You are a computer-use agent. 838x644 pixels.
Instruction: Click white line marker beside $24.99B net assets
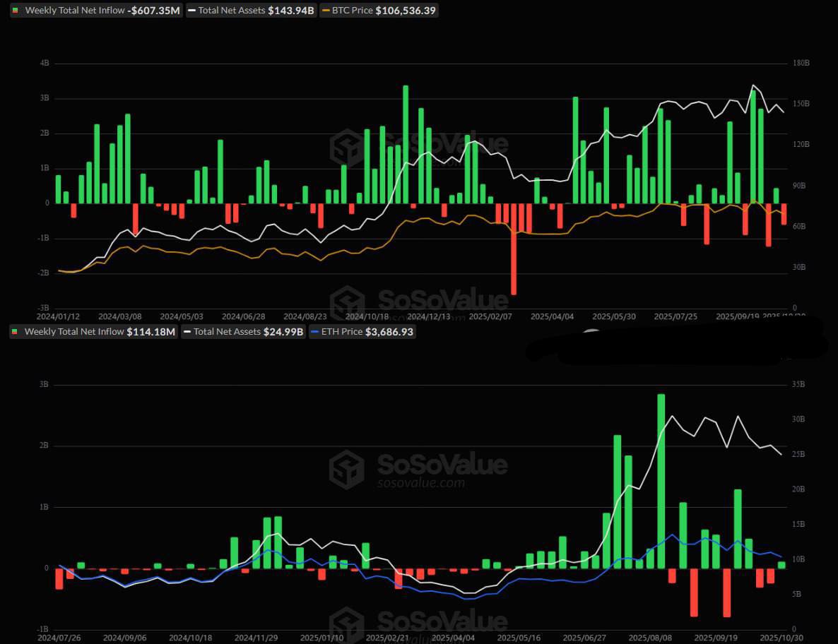[187, 331]
